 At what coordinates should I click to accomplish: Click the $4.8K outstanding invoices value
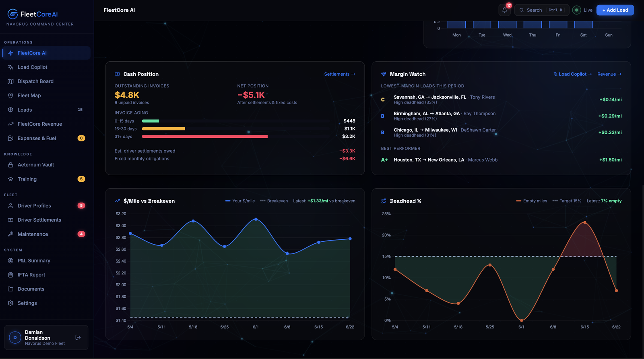(x=127, y=95)
